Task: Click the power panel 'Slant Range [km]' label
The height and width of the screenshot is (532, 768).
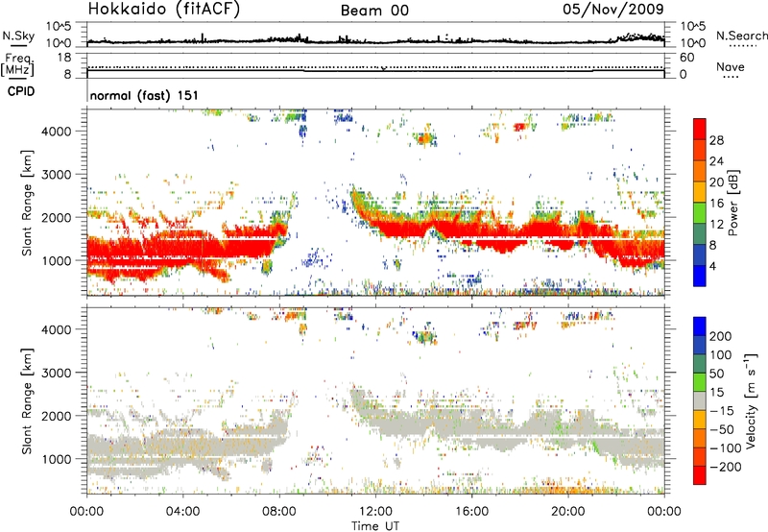Action: [27, 203]
